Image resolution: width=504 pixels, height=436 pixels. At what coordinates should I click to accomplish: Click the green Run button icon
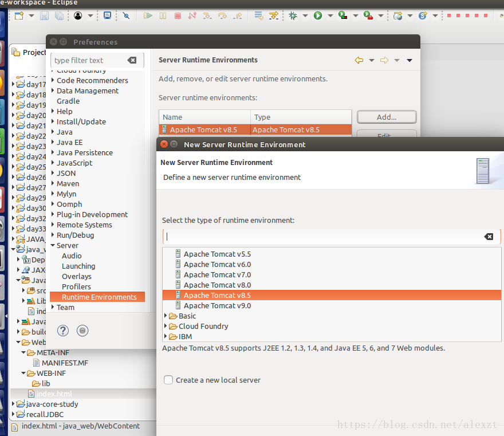point(318,15)
